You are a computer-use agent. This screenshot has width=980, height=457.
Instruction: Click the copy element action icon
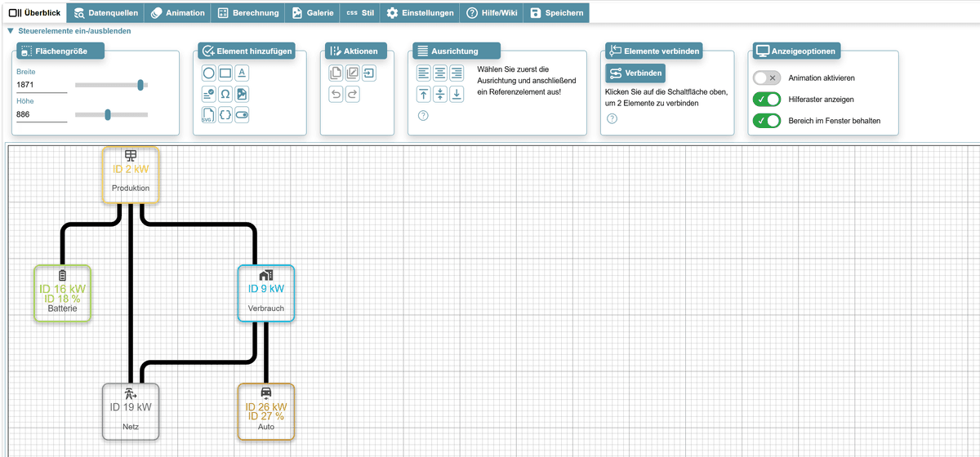click(336, 73)
